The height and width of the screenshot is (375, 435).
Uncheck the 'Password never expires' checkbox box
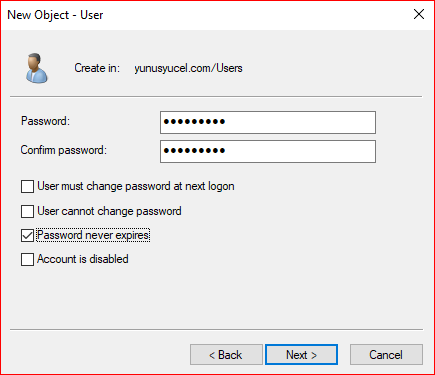tap(27, 235)
